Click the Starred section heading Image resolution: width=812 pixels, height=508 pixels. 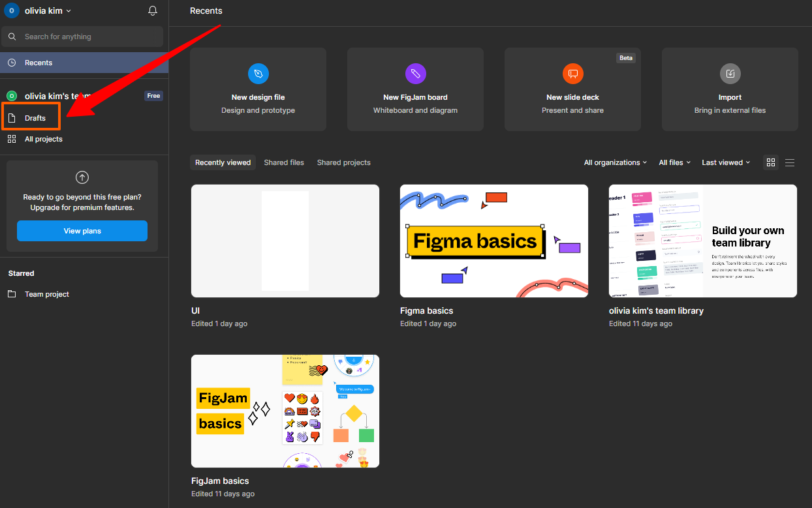click(x=21, y=273)
